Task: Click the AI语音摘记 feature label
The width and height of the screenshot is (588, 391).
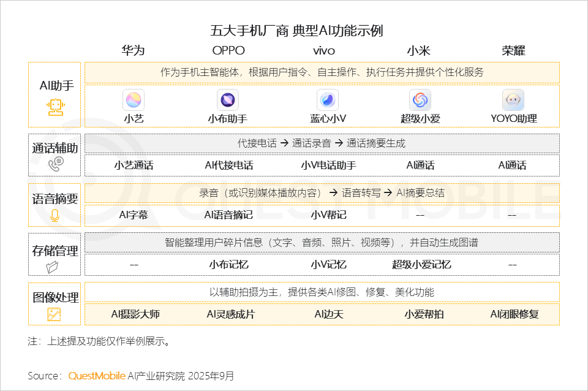Action: 228,215
